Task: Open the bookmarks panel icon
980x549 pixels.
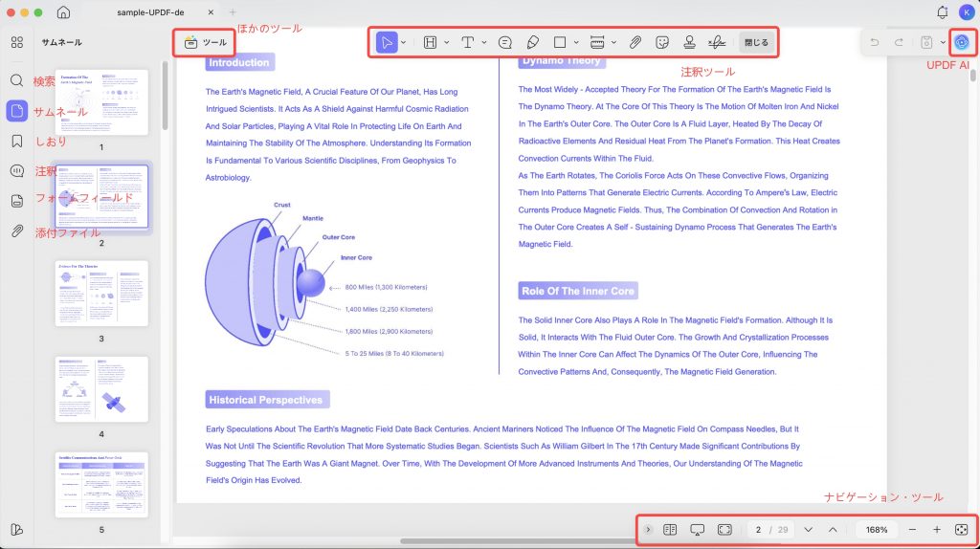Action: (17, 142)
